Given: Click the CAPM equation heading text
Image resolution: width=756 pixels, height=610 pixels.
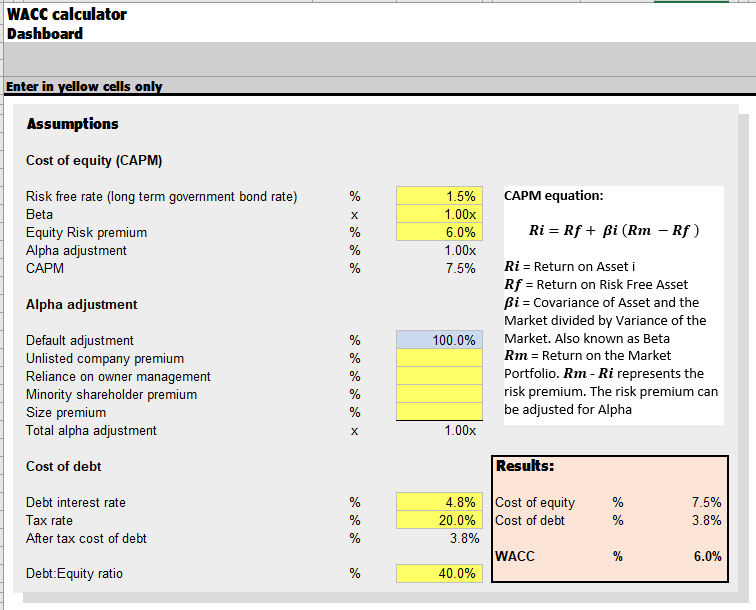Looking at the screenshot, I should 554,196.
